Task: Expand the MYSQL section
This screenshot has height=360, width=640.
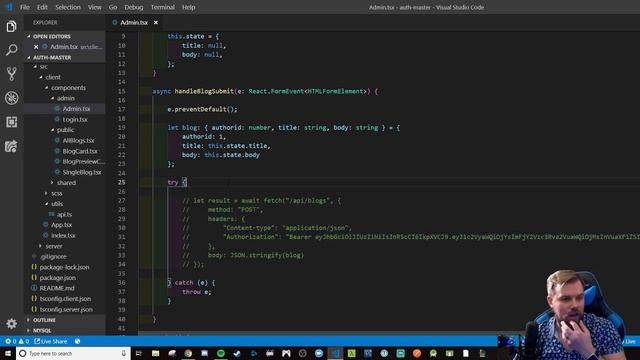Action: coord(42,331)
